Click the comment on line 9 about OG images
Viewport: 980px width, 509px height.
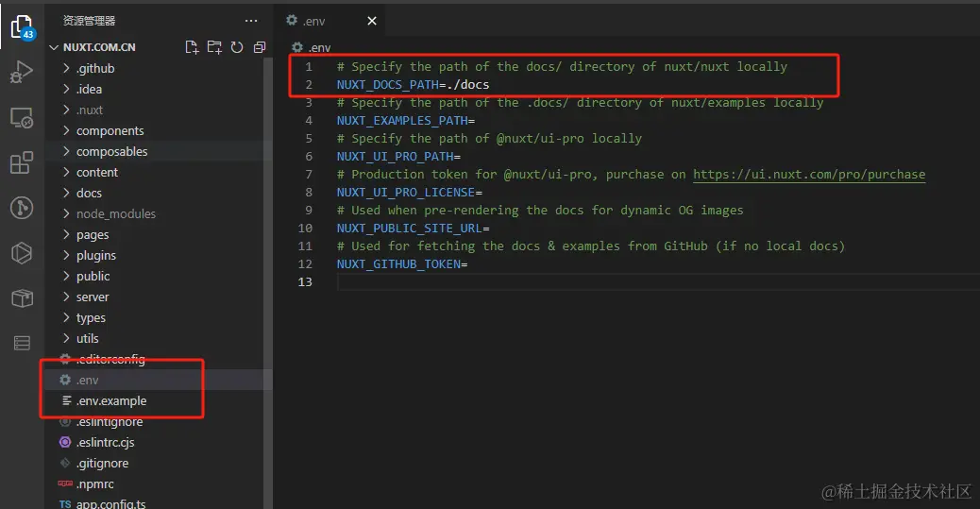540,210
